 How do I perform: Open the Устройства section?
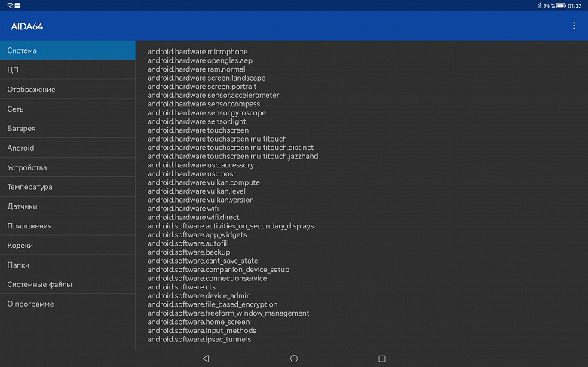point(68,167)
